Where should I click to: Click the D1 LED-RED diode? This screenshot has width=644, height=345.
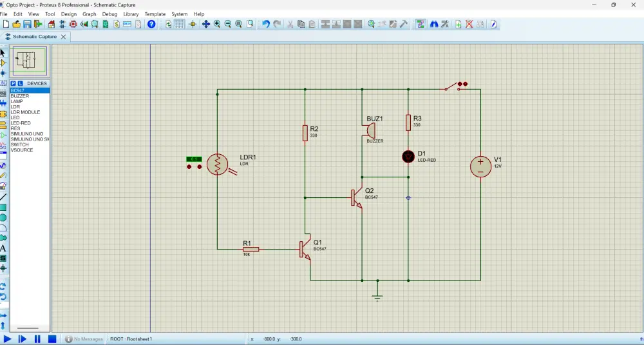tap(408, 157)
